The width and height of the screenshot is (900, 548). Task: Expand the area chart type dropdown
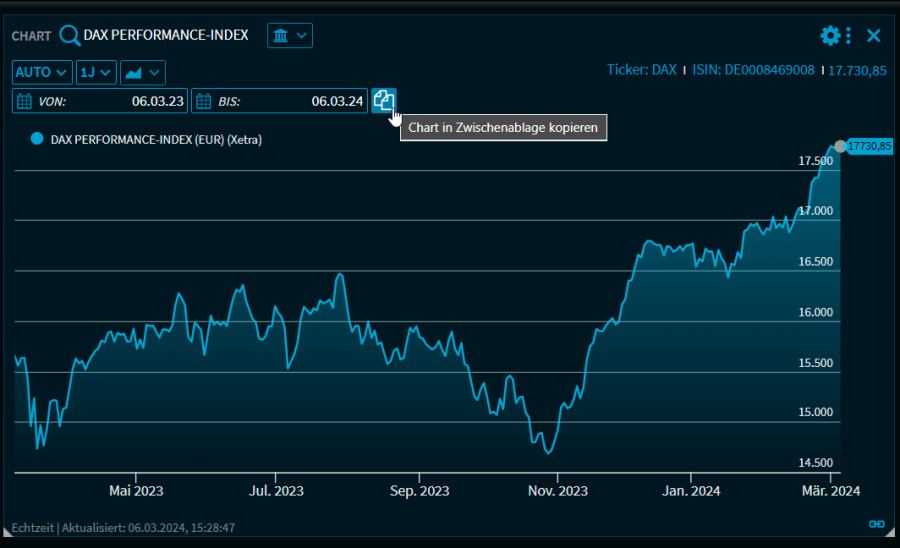[x=142, y=72]
